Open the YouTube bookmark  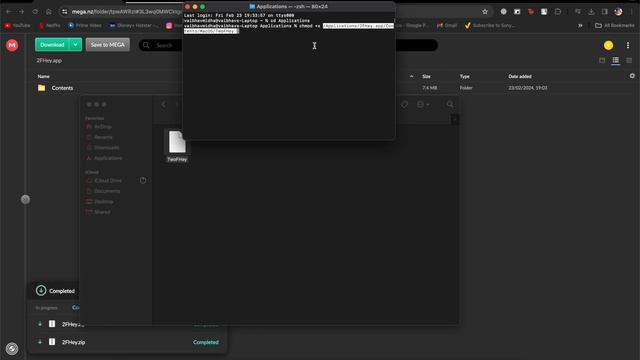click(x=18, y=25)
